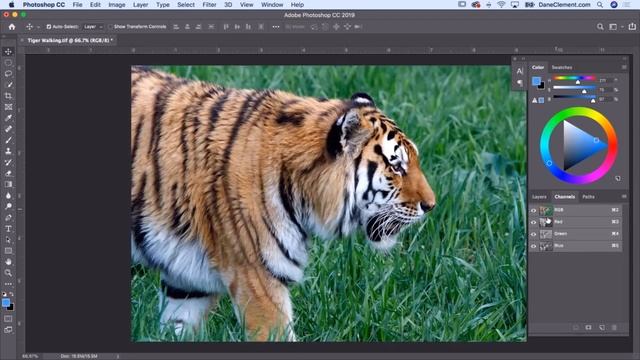The width and height of the screenshot is (640, 360).
Task: Switch to the Swatches tab
Action: point(562,67)
